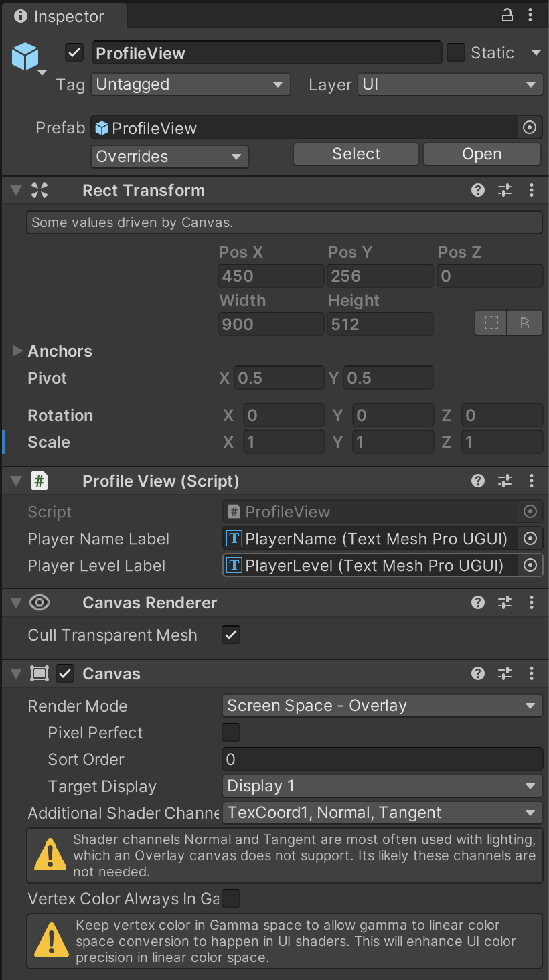Viewport: 549px width, 980px height.
Task: Toggle the ProfileView active checkbox
Action: [74, 52]
